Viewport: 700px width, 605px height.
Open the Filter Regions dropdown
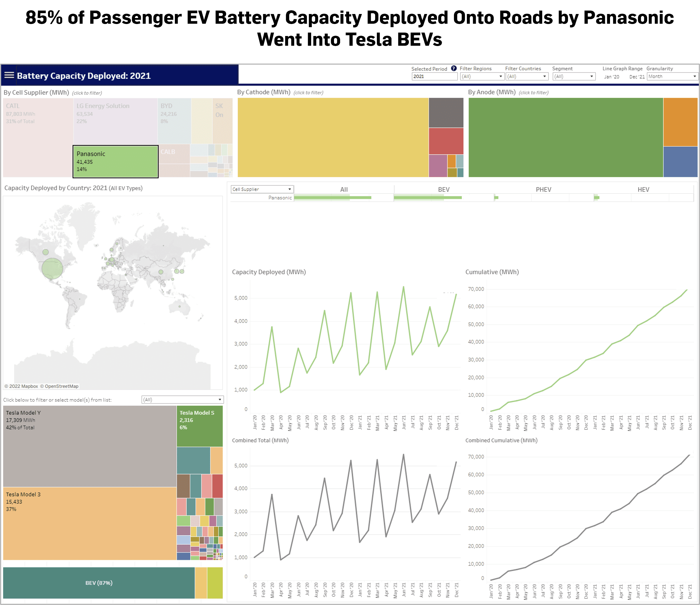pyautogui.click(x=482, y=76)
